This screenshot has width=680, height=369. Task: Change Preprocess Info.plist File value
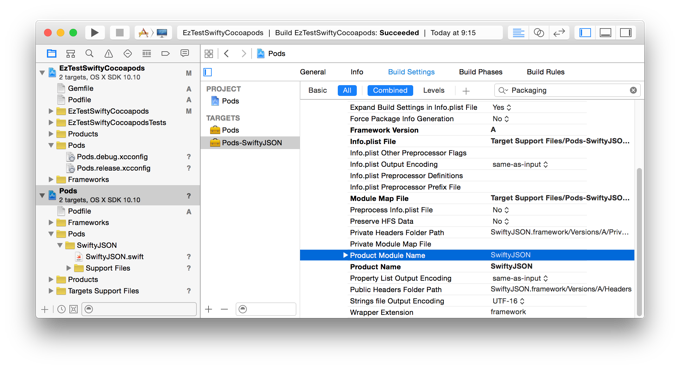500,210
